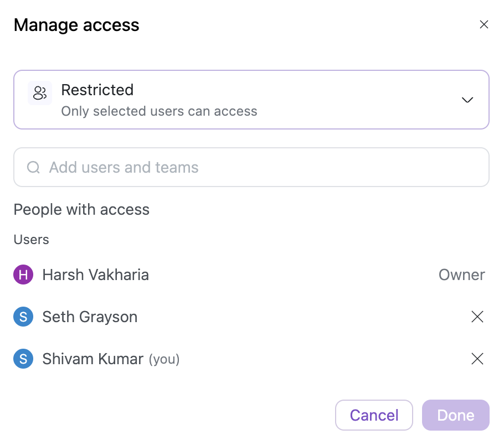
Task: Select the Shivam Kumar user name
Action: point(93,359)
